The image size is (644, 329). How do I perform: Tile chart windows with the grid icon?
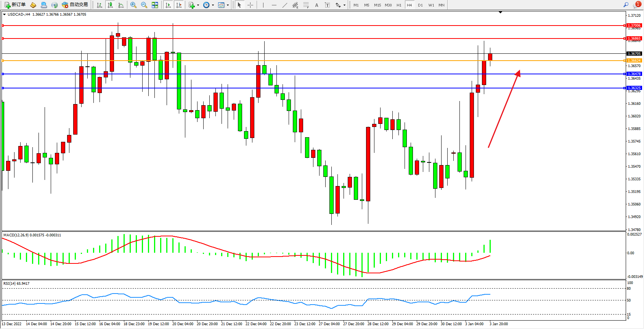[155, 5]
